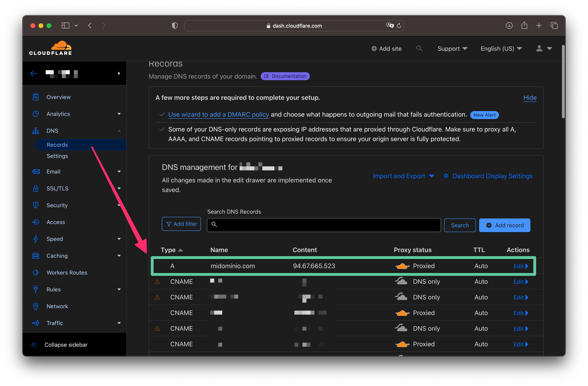588x386 pixels.
Task: Open the Workers Routes page
Action: [67, 273]
